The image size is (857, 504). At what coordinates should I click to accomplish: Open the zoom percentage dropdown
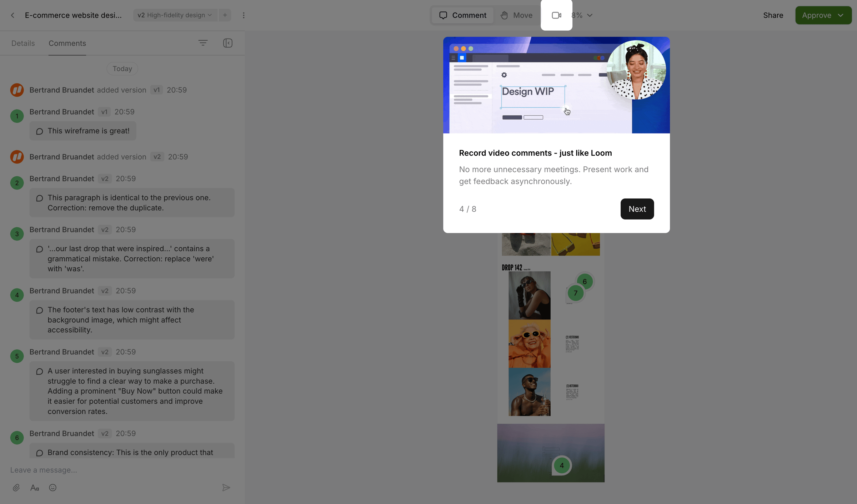(582, 15)
